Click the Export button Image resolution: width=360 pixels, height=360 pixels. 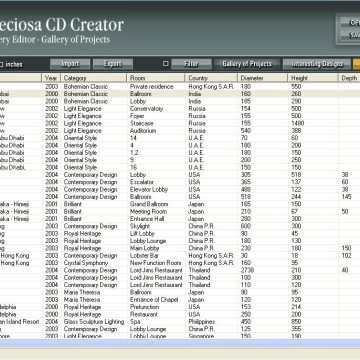pos(113,64)
